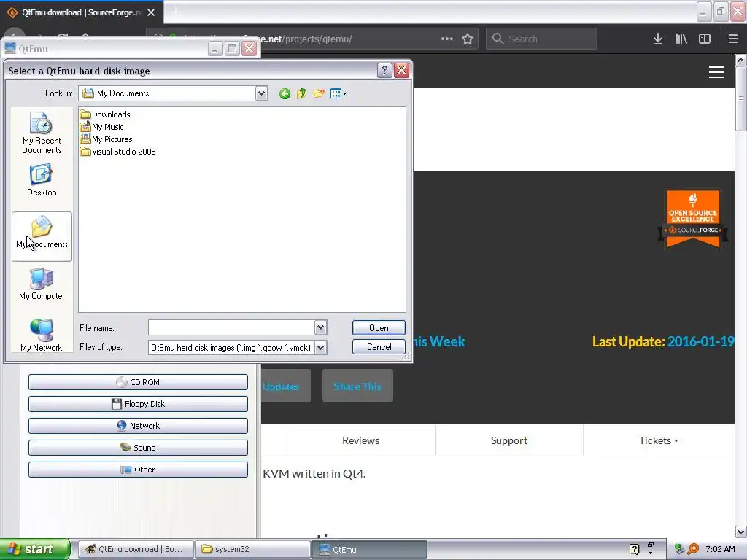Click the Open button in dialog
This screenshot has width=747, height=560.
(379, 327)
